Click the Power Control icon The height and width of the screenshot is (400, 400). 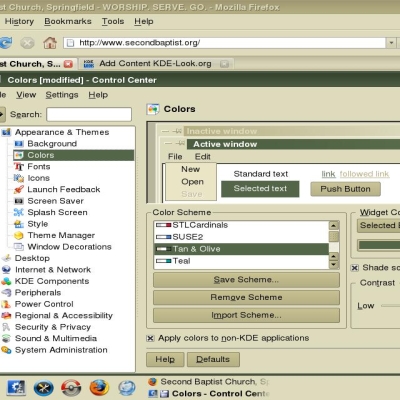coord(6,304)
